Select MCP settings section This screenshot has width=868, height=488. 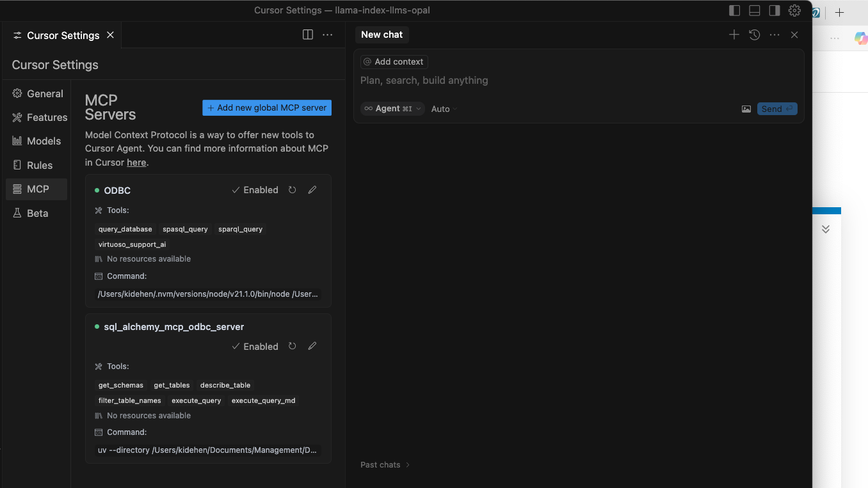click(x=37, y=189)
